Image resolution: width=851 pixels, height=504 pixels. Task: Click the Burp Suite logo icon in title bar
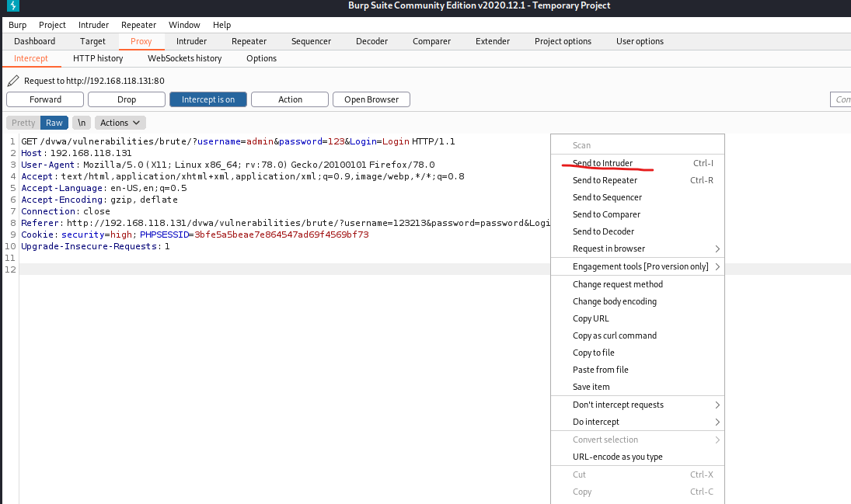click(13, 6)
